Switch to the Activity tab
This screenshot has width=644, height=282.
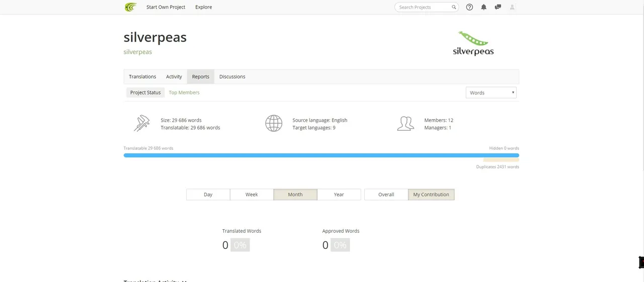point(174,76)
